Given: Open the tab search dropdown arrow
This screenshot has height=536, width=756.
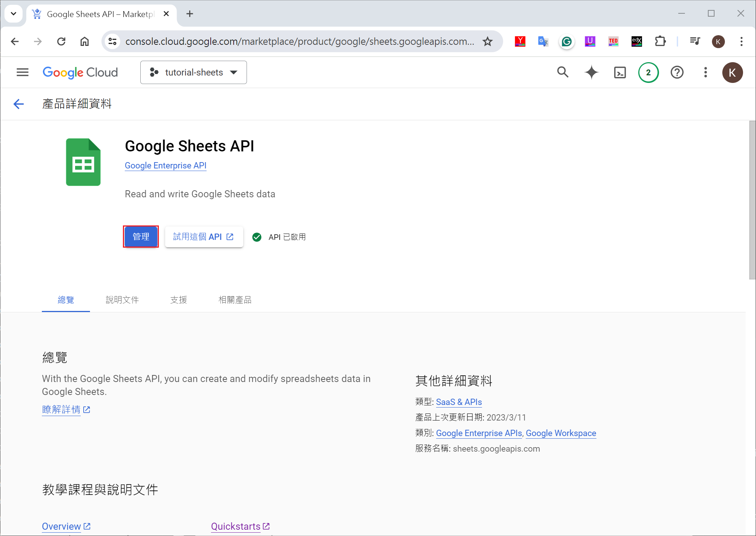Looking at the screenshot, I should [x=14, y=14].
